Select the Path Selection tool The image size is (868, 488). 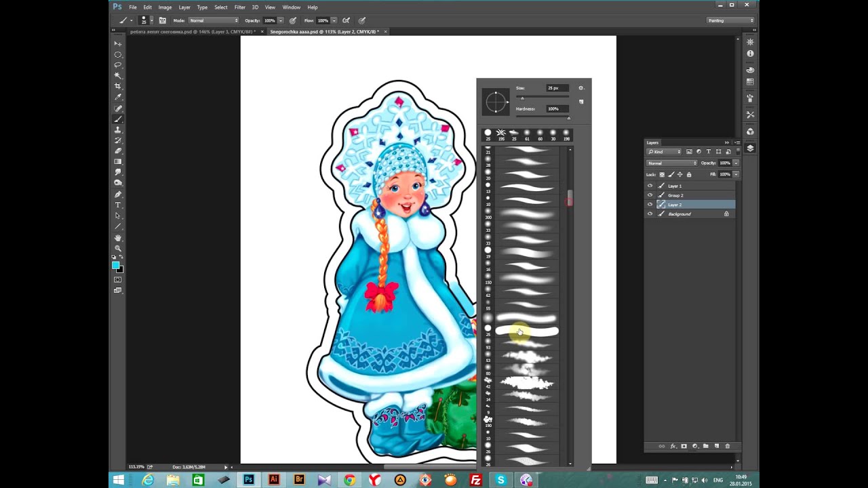(118, 216)
